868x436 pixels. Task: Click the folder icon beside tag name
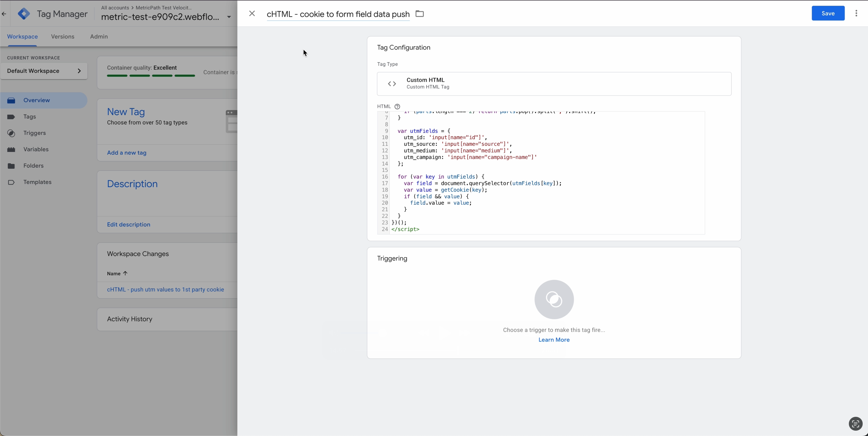point(420,14)
